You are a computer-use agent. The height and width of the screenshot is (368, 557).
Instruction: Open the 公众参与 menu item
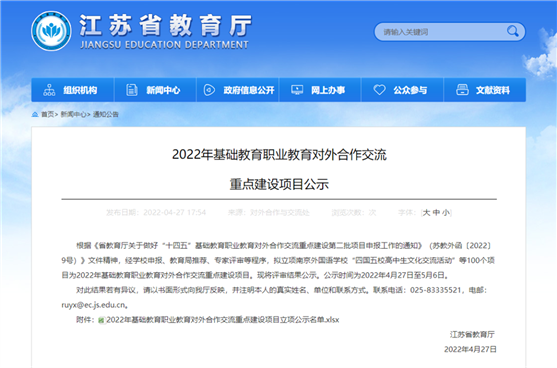coord(402,90)
